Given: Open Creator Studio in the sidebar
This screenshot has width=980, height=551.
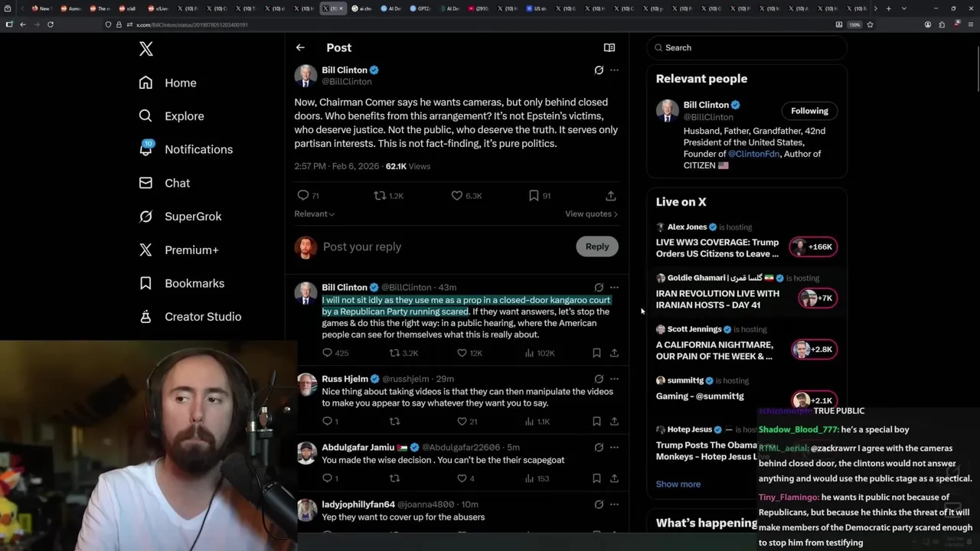Looking at the screenshot, I should [190, 316].
